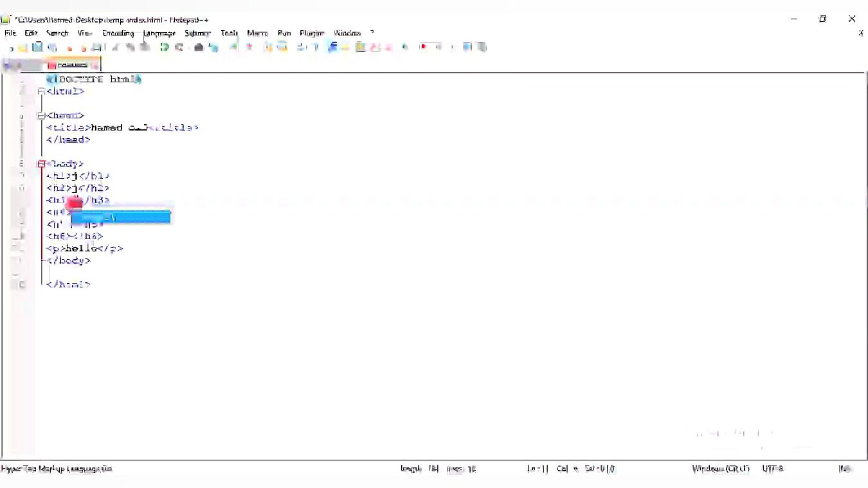Image resolution: width=868 pixels, height=488 pixels.
Task: Collapse the head tag fold marker
Action: (x=41, y=116)
